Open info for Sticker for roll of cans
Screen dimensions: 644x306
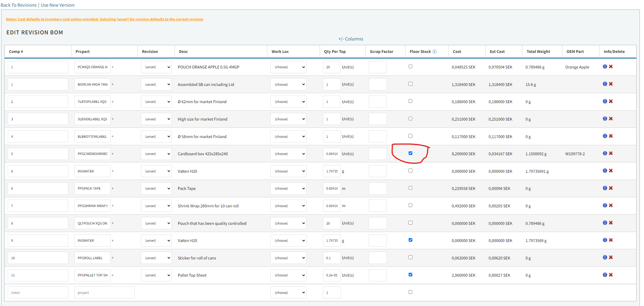coord(605,257)
